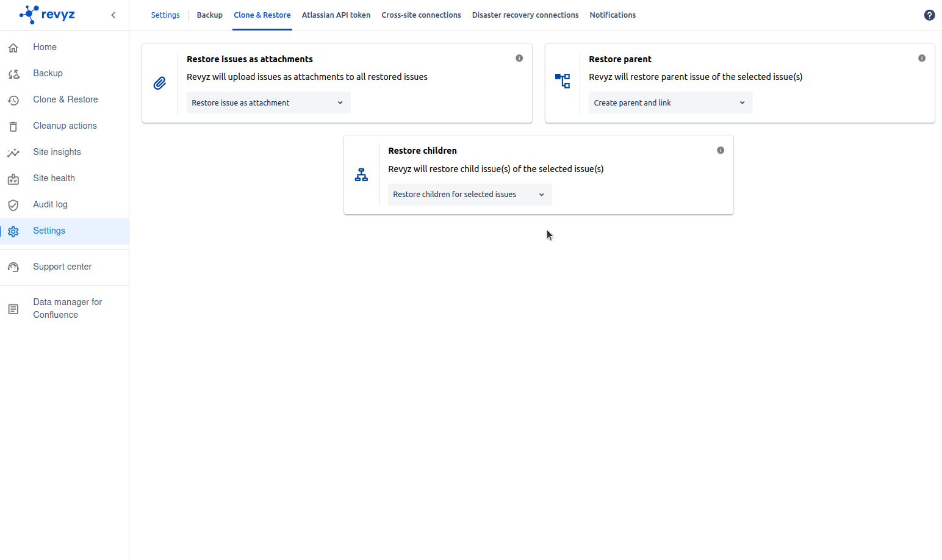This screenshot has width=942, height=560.
Task: Click the revyz logo
Action: coord(48,15)
